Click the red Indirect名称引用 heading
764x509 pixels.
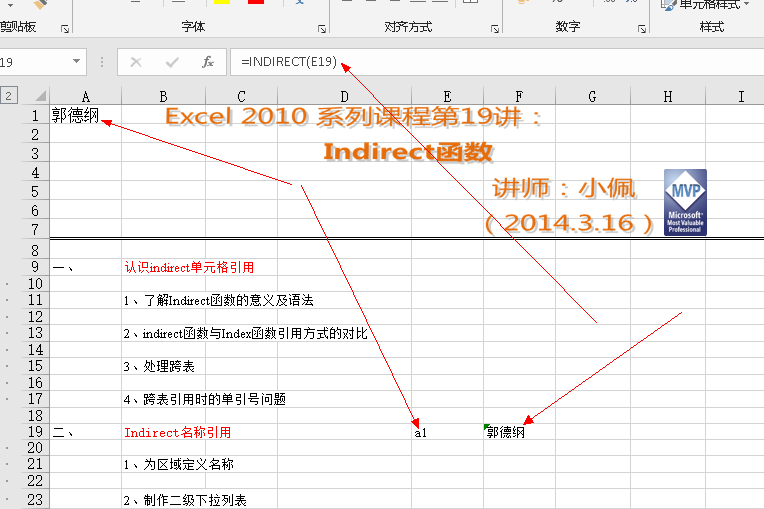tap(177, 432)
